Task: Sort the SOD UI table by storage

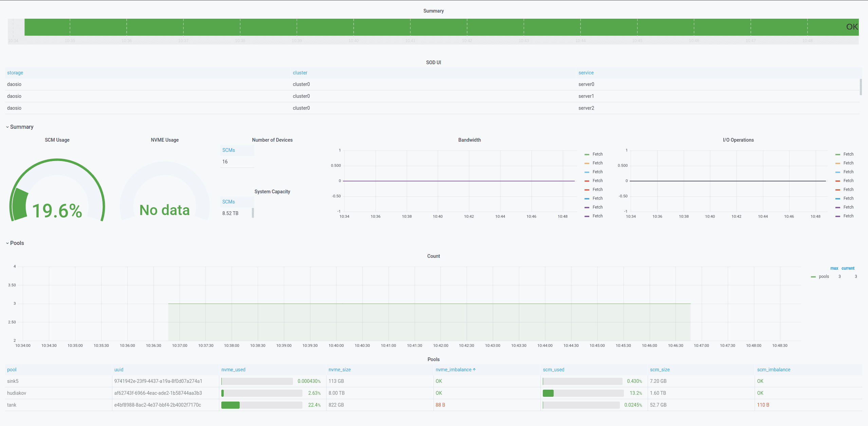Action: click(15, 72)
